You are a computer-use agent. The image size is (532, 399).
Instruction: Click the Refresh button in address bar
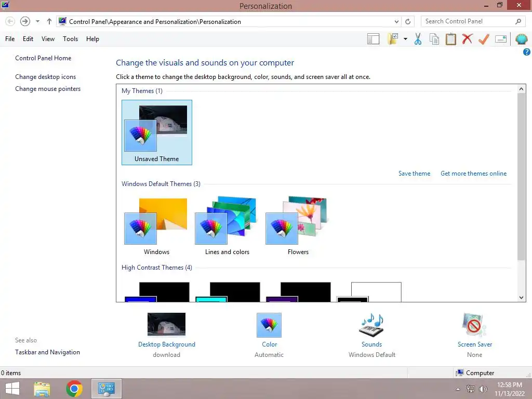pyautogui.click(x=408, y=21)
